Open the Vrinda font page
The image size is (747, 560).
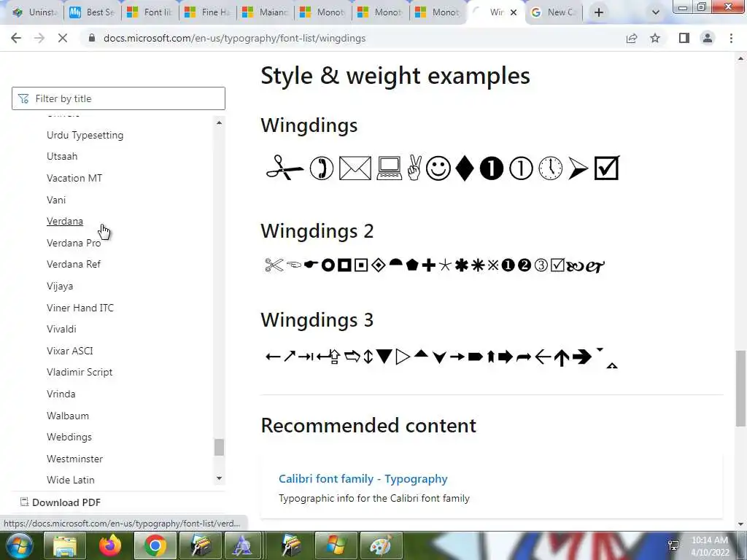[x=61, y=394]
